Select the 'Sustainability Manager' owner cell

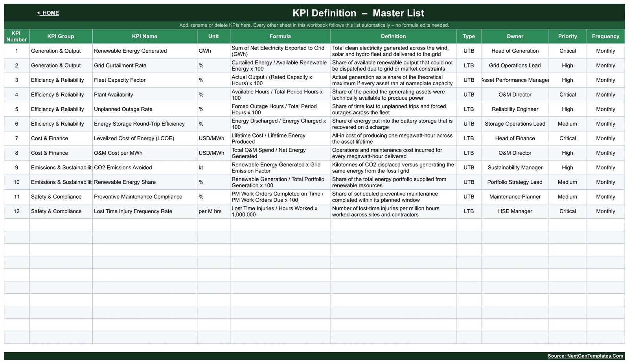point(515,167)
